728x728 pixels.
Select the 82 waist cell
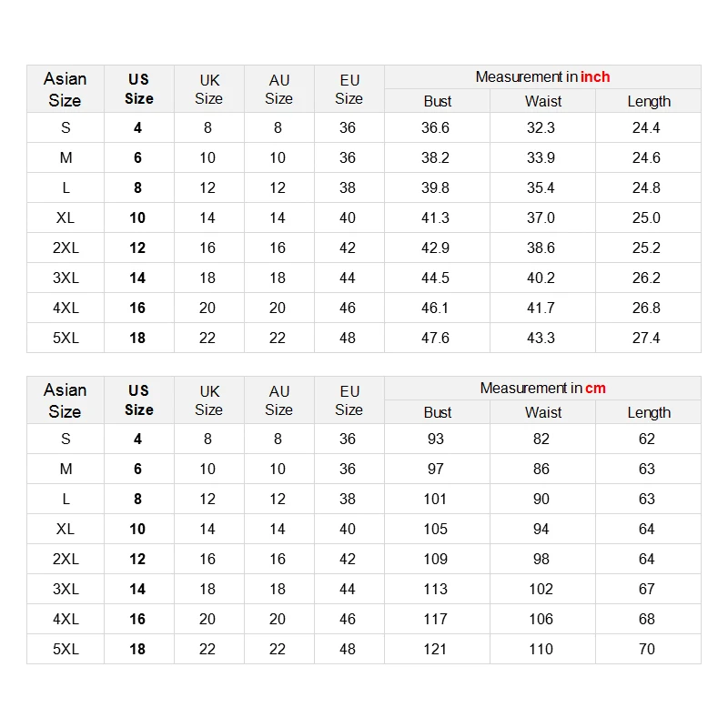[x=541, y=439]
